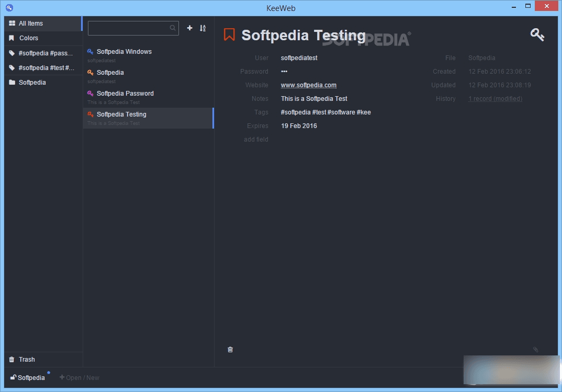Select the Softpedia entry with orange key
Screen dimensions: 562x392
point(149,76)
